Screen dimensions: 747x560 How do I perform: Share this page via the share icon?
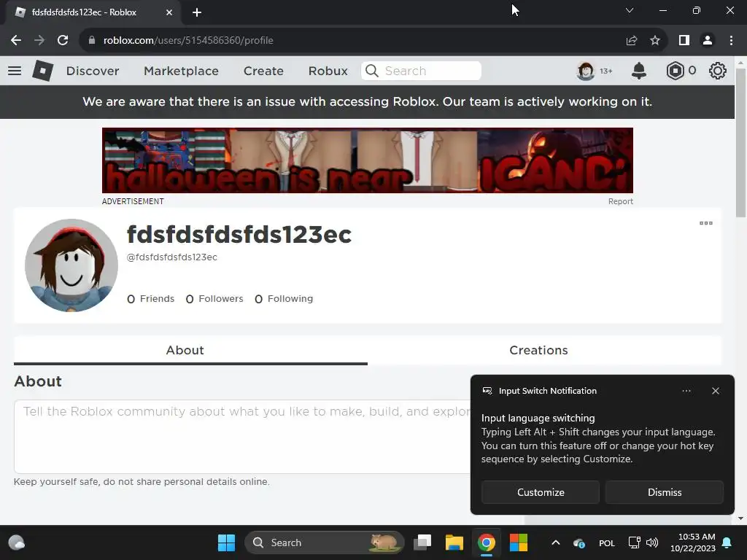(x=632, y=41)
